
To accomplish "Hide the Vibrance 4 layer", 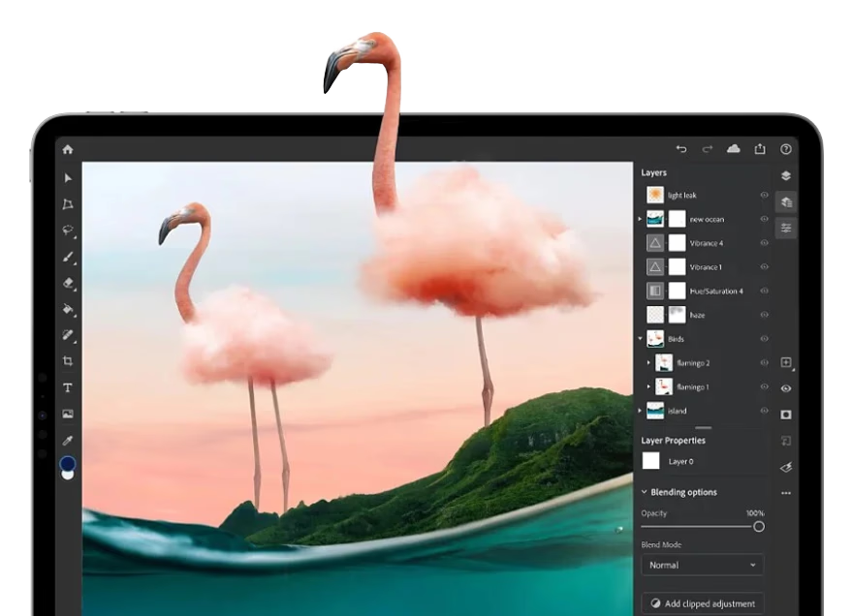I will click(x=764, y=243).
